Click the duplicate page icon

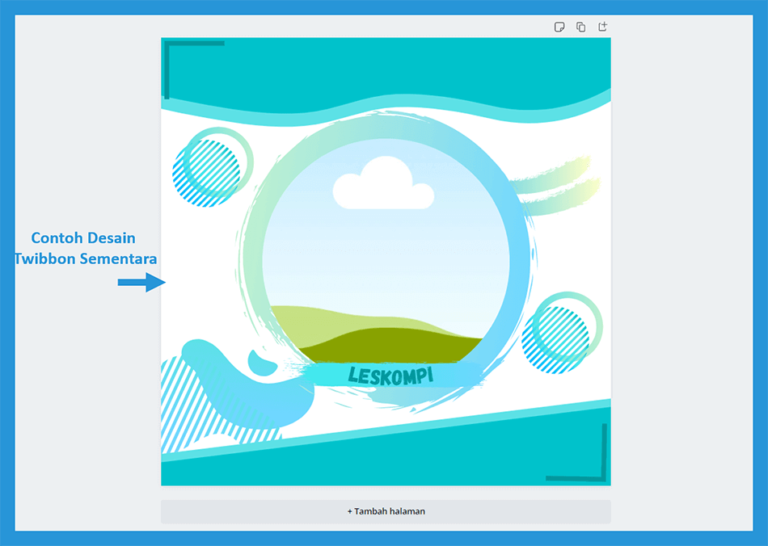[581, 27]
